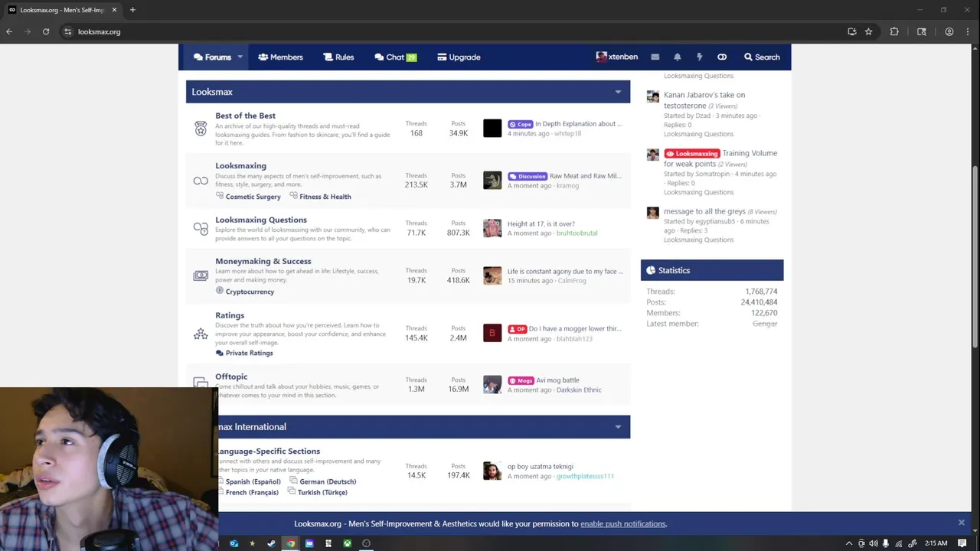The width and height of the screenshot is (980, 551).
Task: Click the infinity icon in nav bar
Action: click(x=721, y=57)
